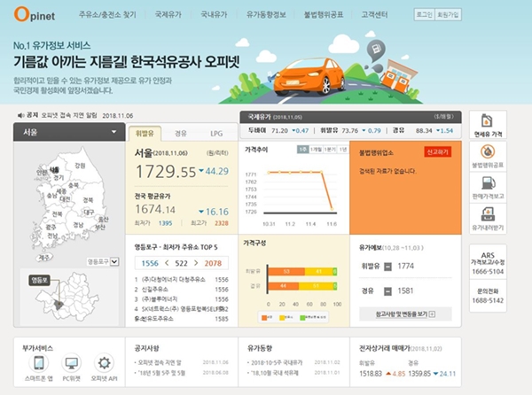Screen dimensions: 532x395
Task: Click the orange legend swatch
Action: (x=264, y=318)
